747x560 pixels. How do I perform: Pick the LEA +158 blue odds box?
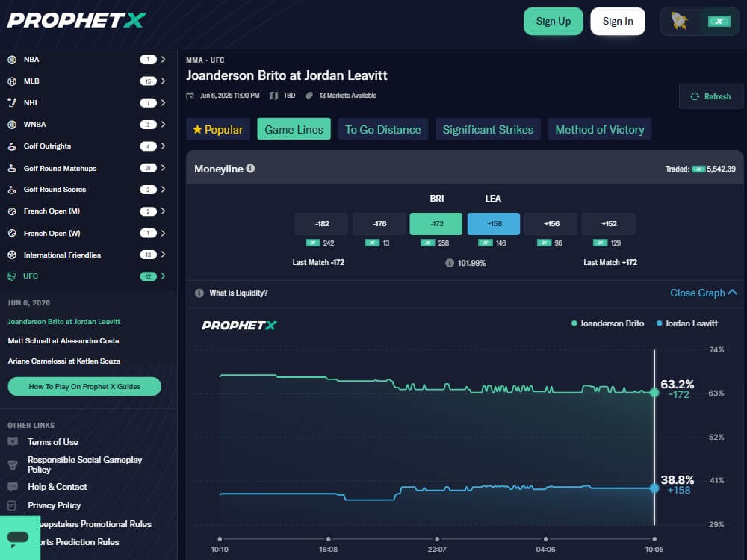(494, 224)
